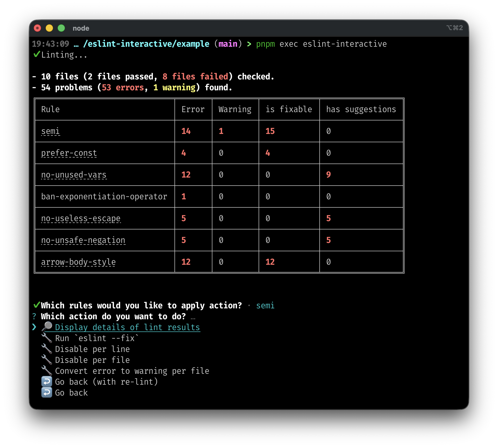Click the prefer-const error count 4
Image resolution: width=498 pixels, height=448 pixels.
(184, 153)
